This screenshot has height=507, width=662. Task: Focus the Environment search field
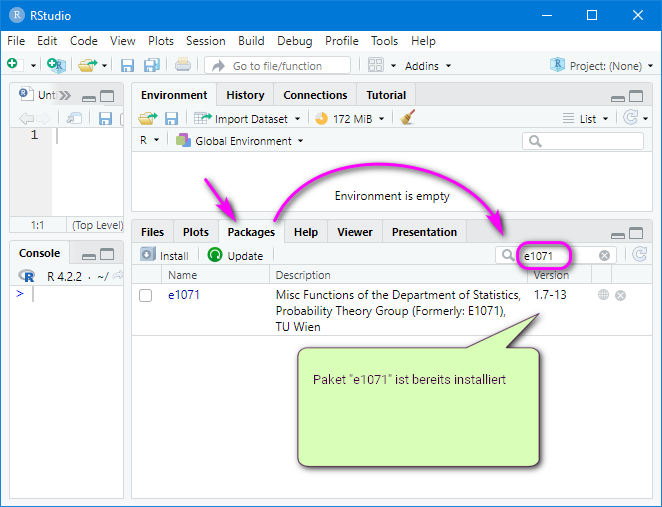coord(583,141)
